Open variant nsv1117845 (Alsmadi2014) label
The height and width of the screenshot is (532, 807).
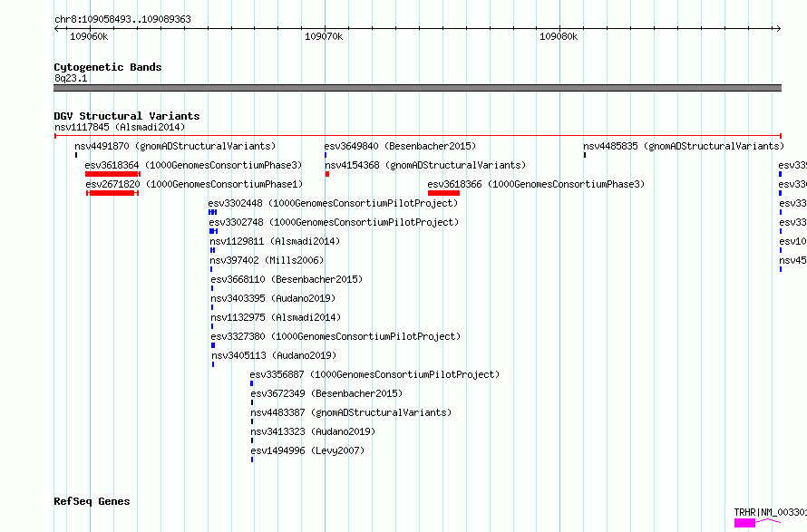120,127
